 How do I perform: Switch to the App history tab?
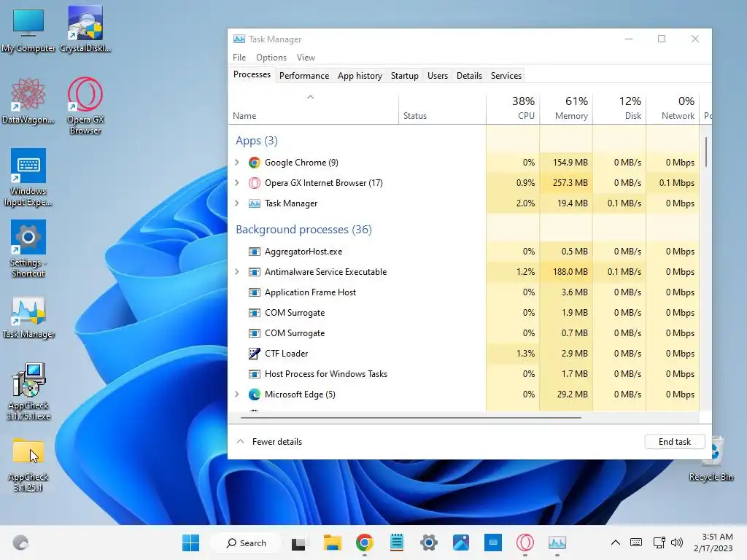360,76
